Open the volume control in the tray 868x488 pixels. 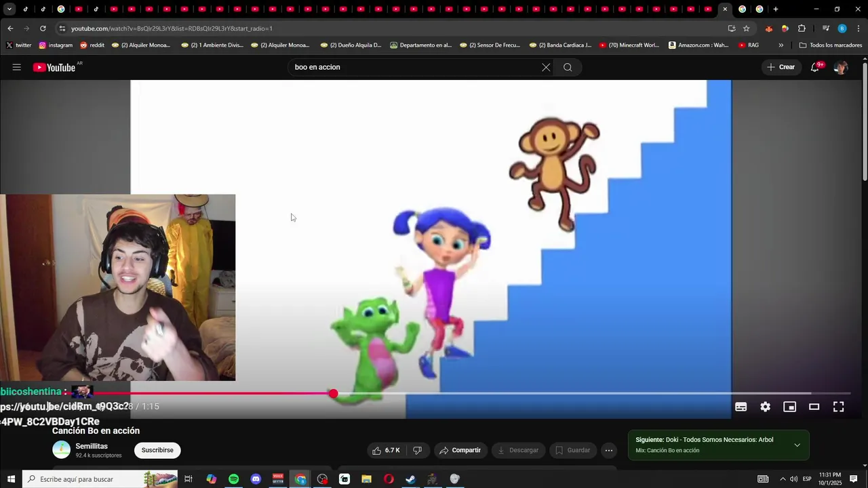(x=793, y=479)
